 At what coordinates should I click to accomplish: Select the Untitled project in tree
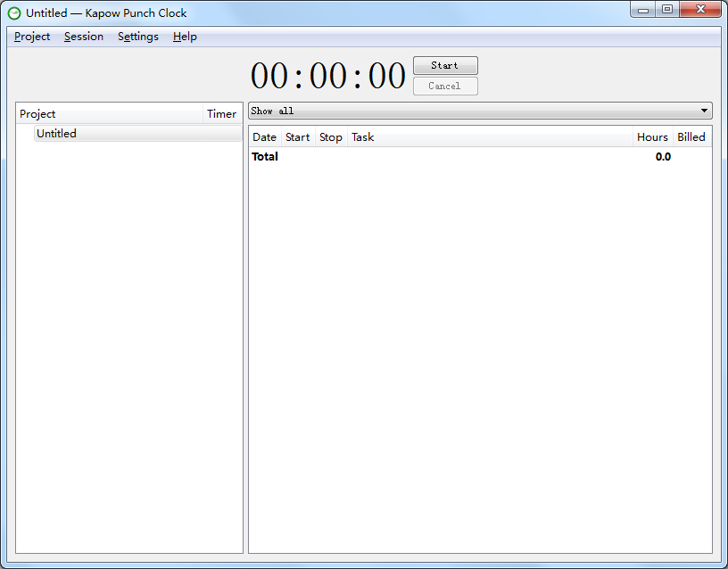(x=137, y=134)
